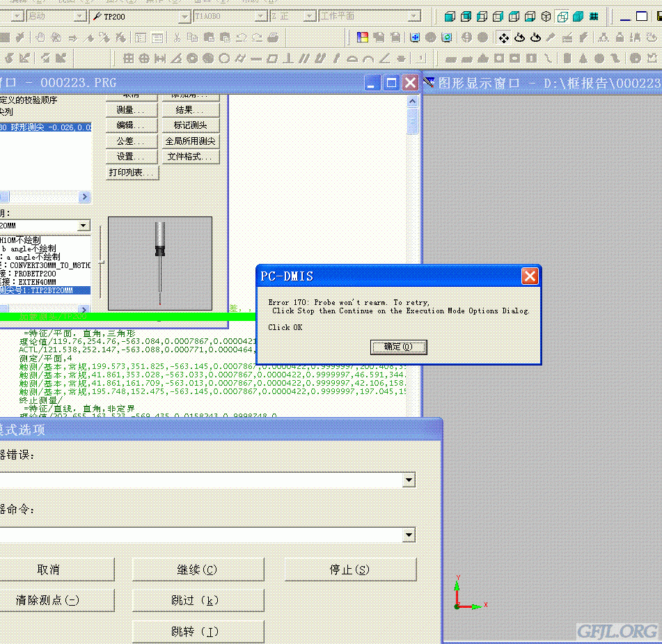Open the 工作平面 dropdown
Image resolution: width=662 pixels, height=644 pixels.
tap(415, 17)
